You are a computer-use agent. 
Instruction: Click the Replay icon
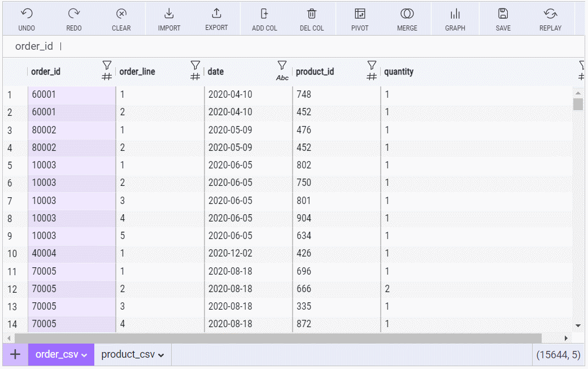tap(550, 14)
